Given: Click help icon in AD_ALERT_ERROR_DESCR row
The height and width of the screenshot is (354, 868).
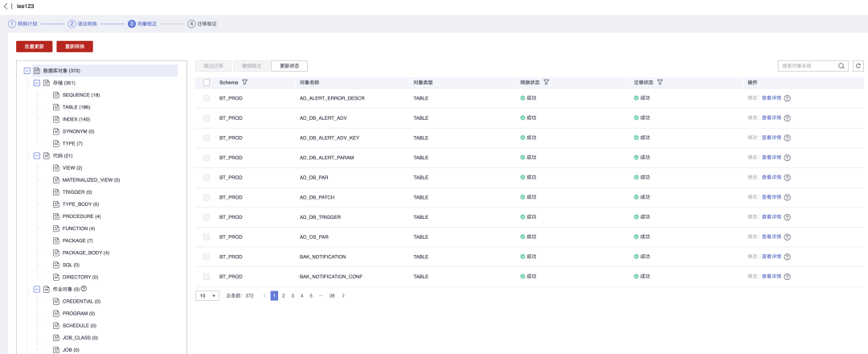Looking at the screenshot, I should 787,98.
